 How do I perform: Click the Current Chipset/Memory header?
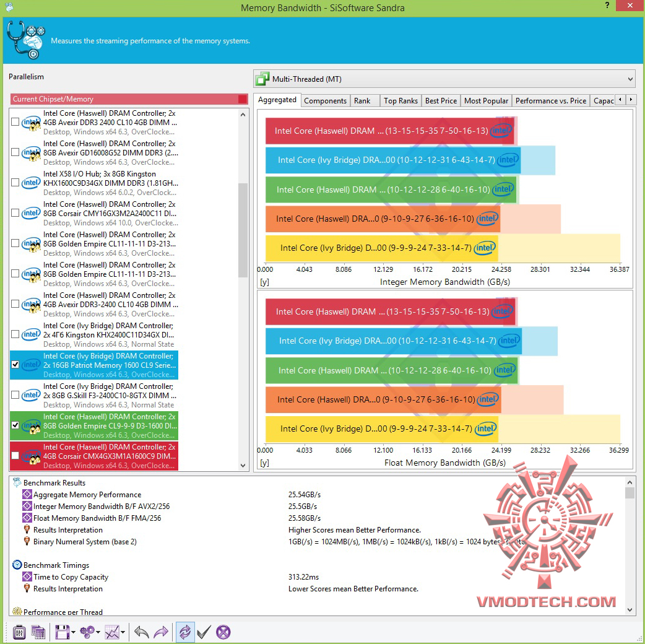click(129, 98)
